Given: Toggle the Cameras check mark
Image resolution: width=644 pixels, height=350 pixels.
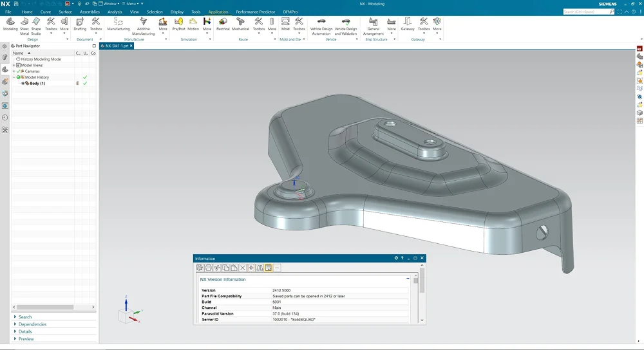Looking at the screenshot, I should [19, 71].
